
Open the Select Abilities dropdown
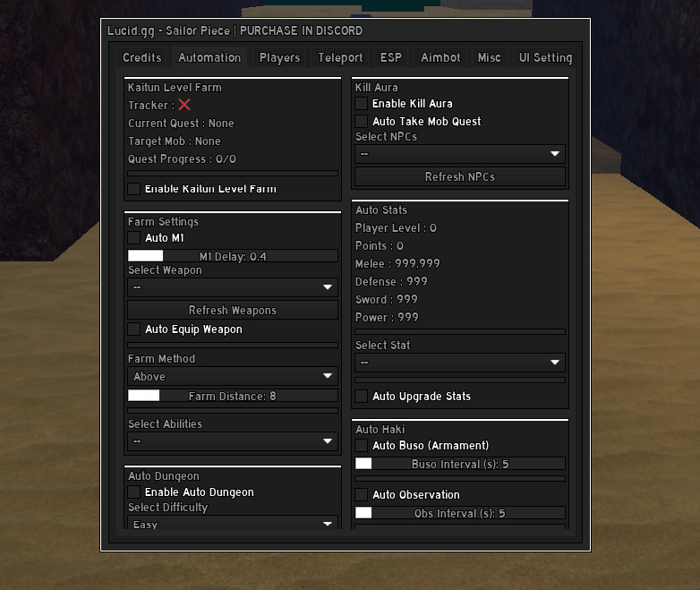click(x=233, y=441)
